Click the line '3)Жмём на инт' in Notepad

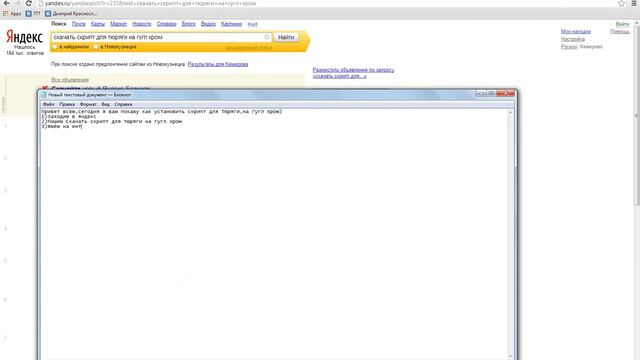point(62,126)
